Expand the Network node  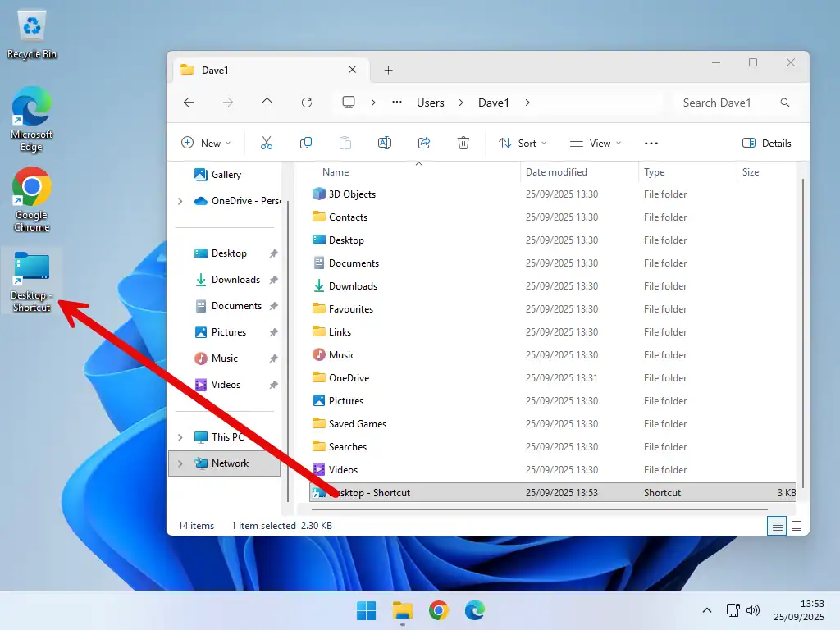pos(180,463)
